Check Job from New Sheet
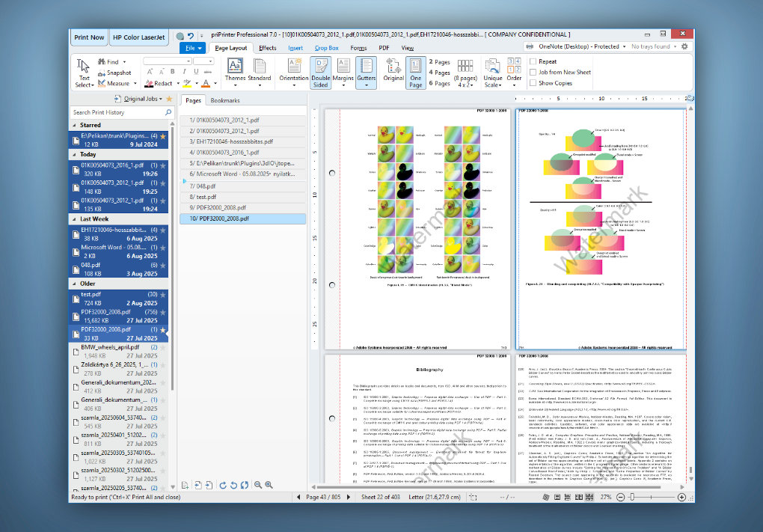The width and height of the screenshot is (763, 532). [x=533, y=72]
